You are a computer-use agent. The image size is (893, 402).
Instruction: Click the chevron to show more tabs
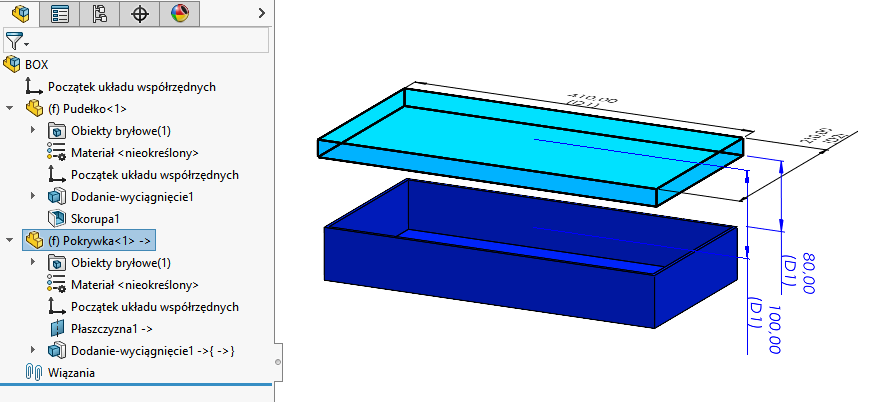point(261,14)
